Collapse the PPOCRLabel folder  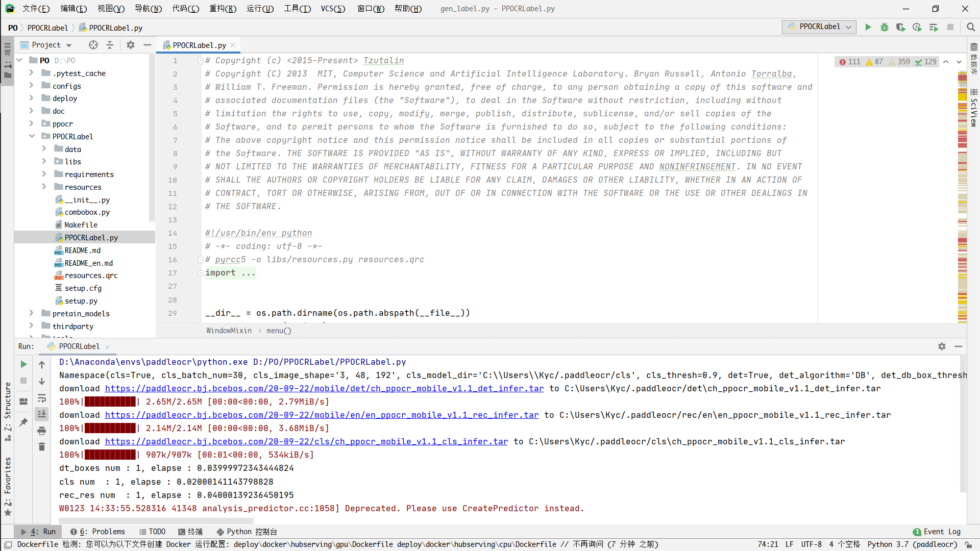(x=31, y=136)
